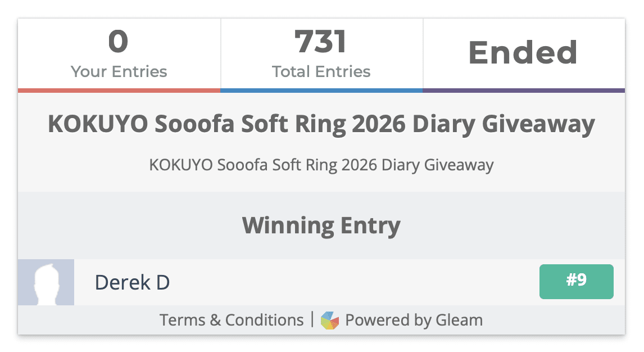Click the red bar under Your Entries
Screen dimensions: 644x352
pos(119,91)
